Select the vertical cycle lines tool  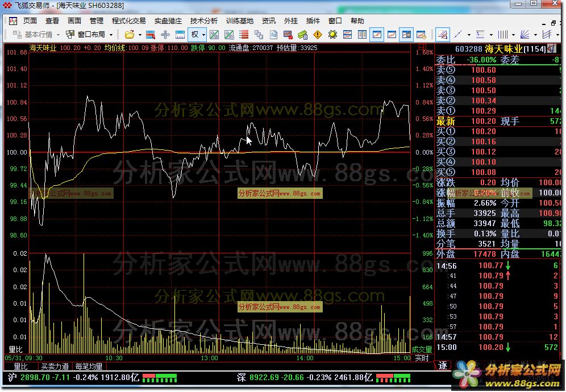point(502,35)
